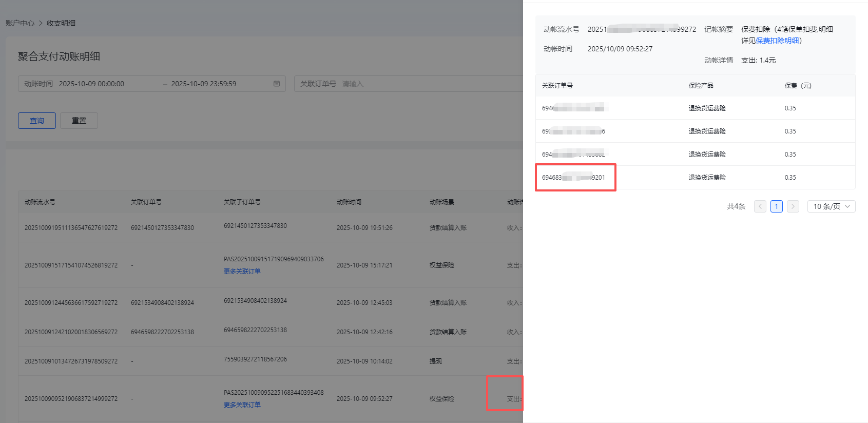The width and height of the screenshot is (868, 423).
Task: Click 权益保险 in the 09:52:27 row
Action: [x=442, y=398]
